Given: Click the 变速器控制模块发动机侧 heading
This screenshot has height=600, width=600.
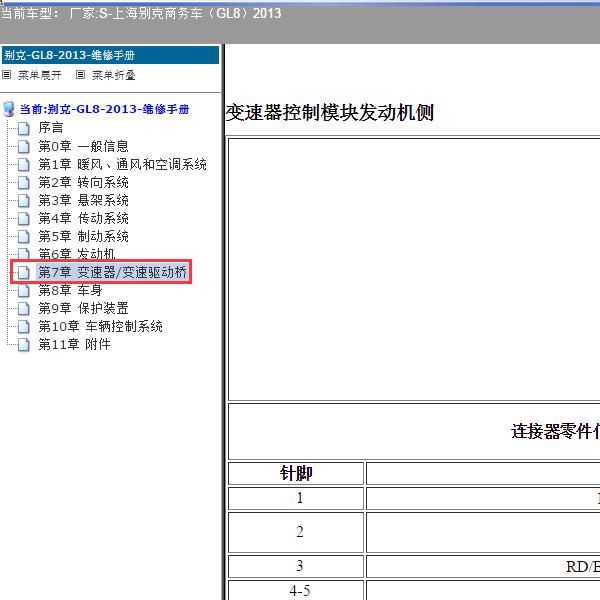Looking at the screenshot, I should click(x=329, y=113).
